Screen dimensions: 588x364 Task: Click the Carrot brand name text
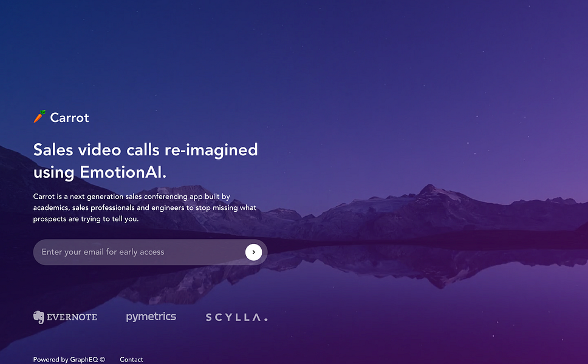click(x=69, y=118)
